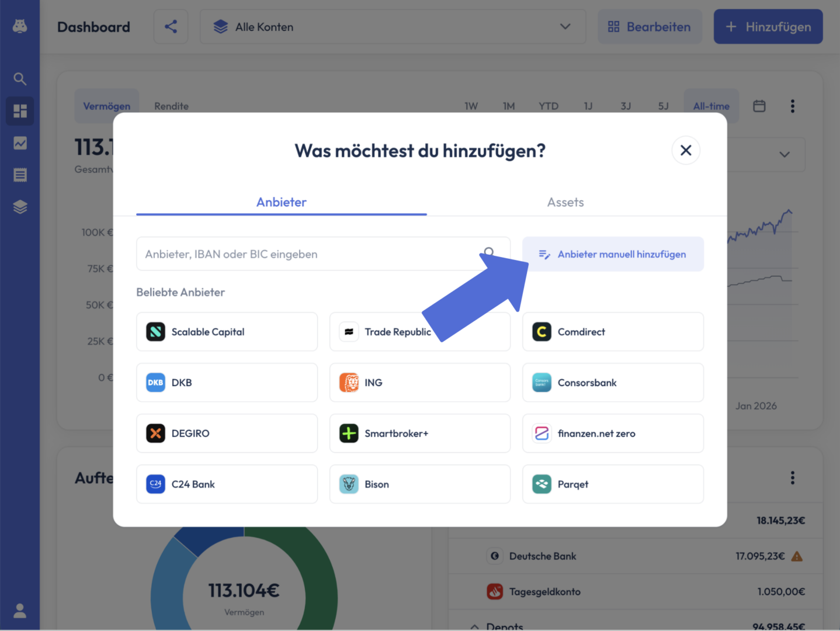Click the share dashboard icon button
This screenshot has height=631, width=840.
(x=171, y=26)
